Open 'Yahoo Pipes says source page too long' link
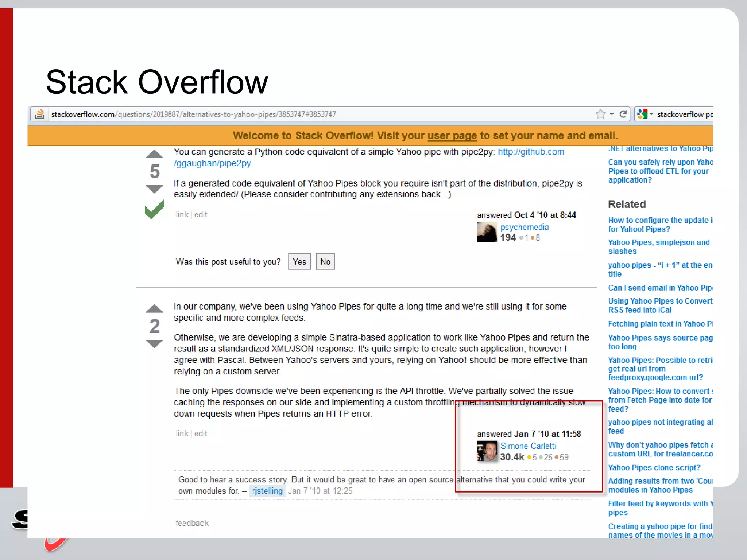The width and height of the screenshot is (747, 560). 660,342
